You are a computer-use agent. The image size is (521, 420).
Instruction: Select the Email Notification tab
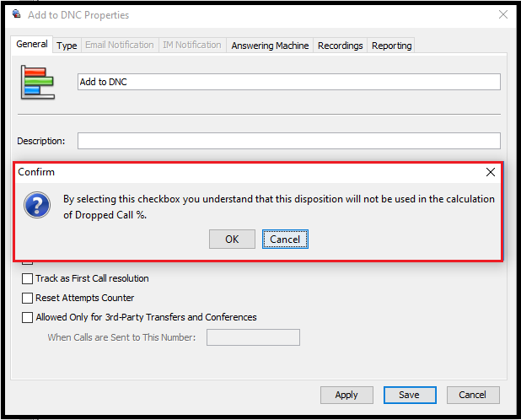click(120, 45)
